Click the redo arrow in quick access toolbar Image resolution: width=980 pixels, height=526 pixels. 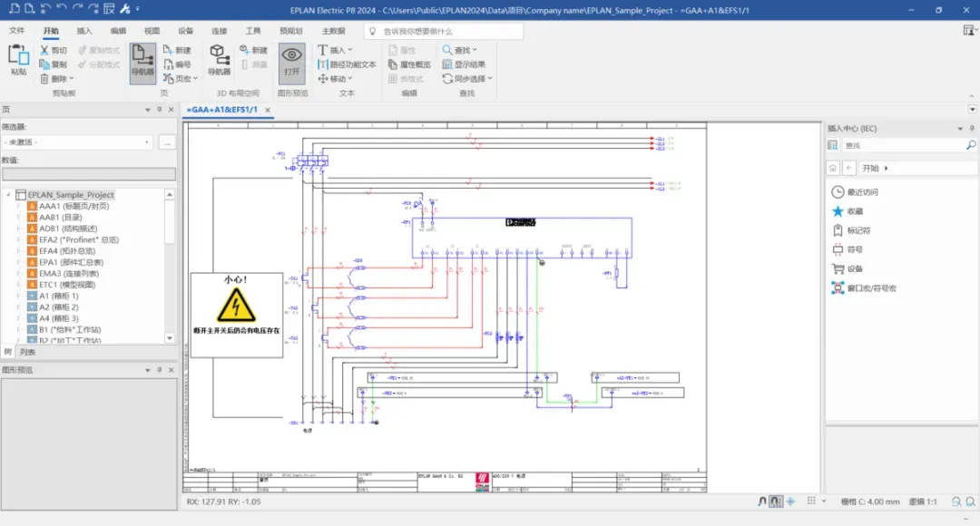(x=77, y=9)
